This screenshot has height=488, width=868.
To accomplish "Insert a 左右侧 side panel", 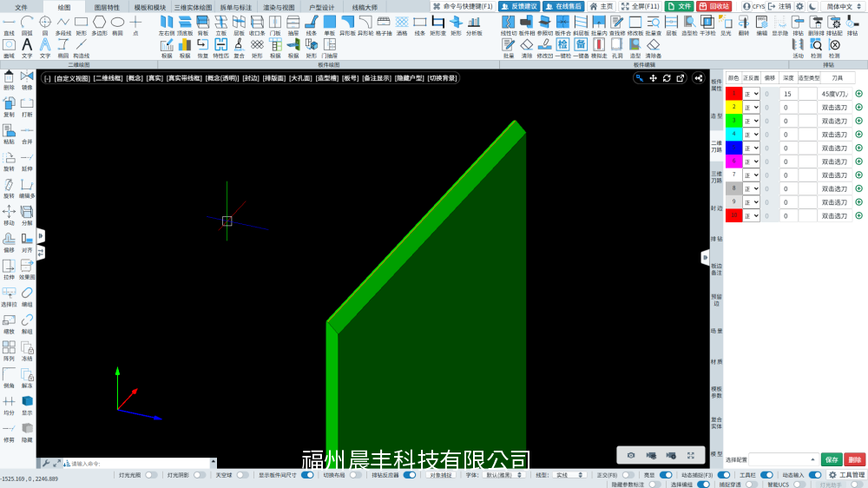I will pyautogui.click(x=166, y=25).
